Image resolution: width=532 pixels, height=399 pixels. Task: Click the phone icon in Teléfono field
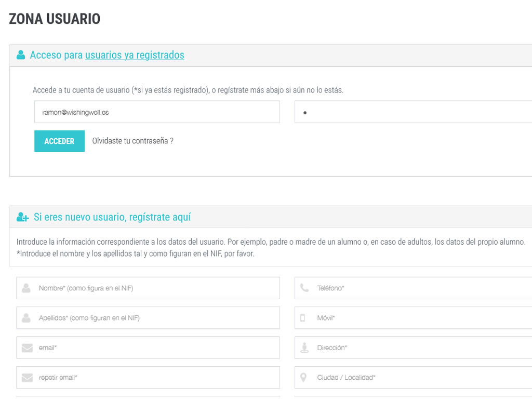(x=305, y=288)
